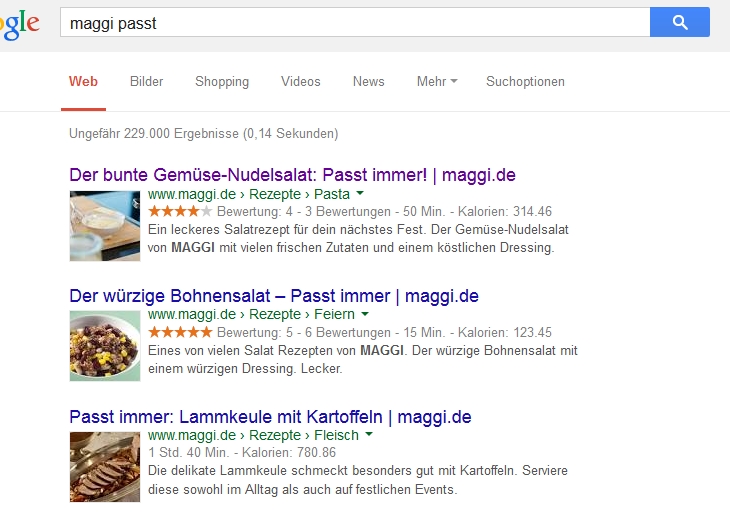Click the four-star rating of Nudelsalat result
The height and width of the screenshot is (516, 730).
click(180, 211)
